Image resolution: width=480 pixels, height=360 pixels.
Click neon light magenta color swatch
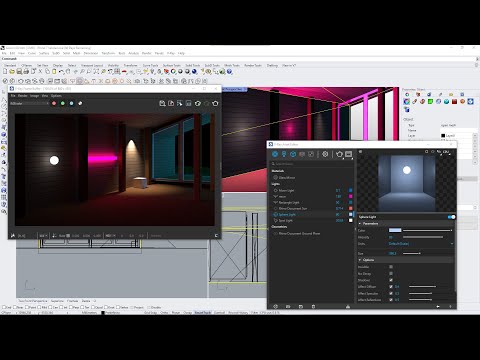pos(350,196)
